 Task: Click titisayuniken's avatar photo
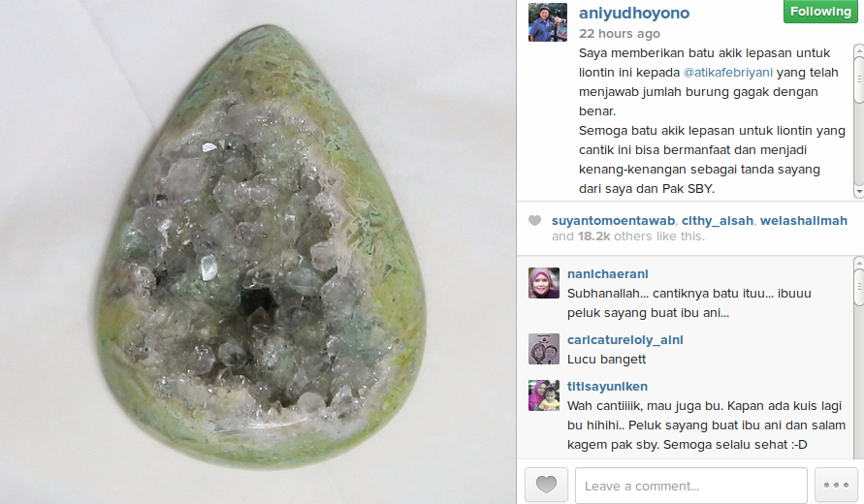(544, 395)
